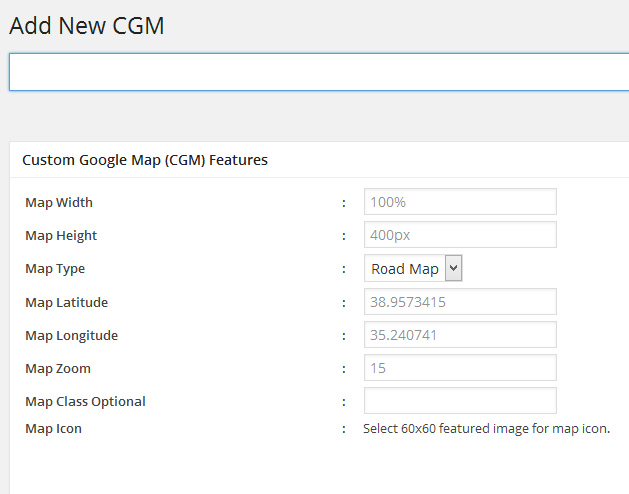Viewport: 629px width, 494px height.
Task: Click the Map Type label
Action: (x=55, y=269)
